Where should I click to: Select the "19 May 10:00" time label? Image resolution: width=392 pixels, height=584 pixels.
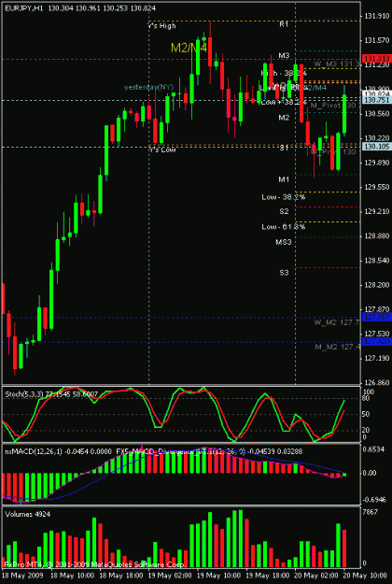(217, 576)
